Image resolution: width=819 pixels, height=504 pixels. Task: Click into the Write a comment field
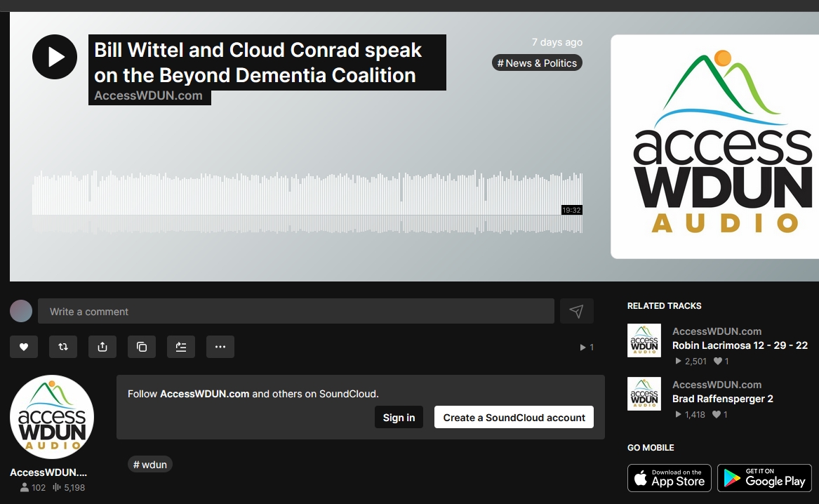pos(296,311)
